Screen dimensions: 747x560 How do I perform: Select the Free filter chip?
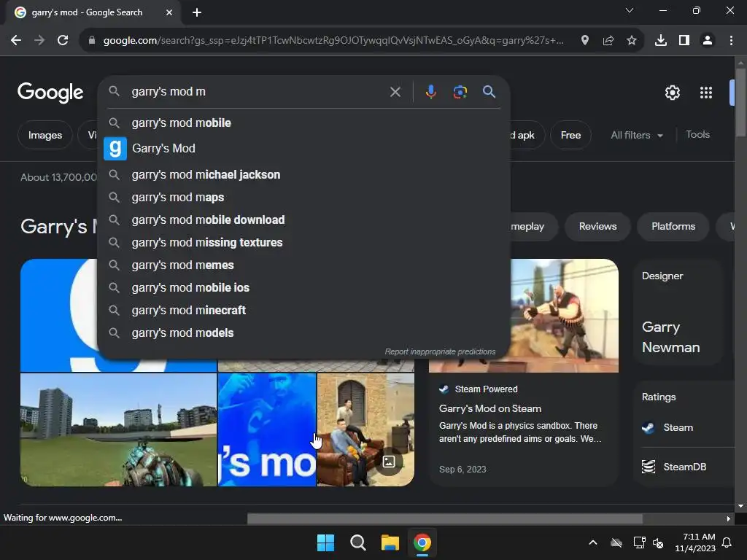[570, 135]
